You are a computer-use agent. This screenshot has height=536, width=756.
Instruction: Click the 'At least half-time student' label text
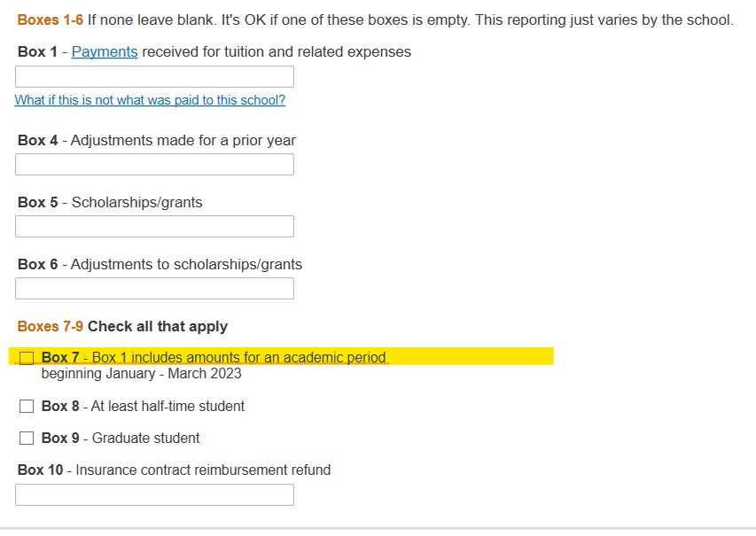(168, 407)
